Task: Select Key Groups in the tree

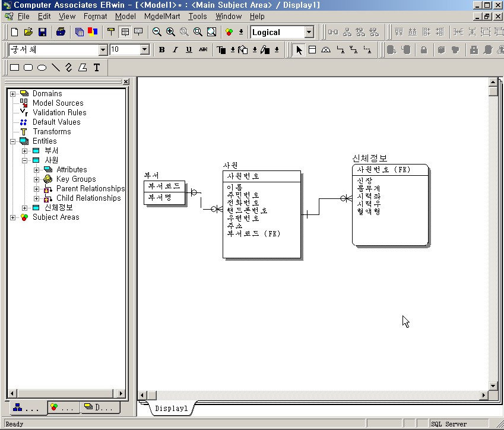Action: tap(76, 179)
